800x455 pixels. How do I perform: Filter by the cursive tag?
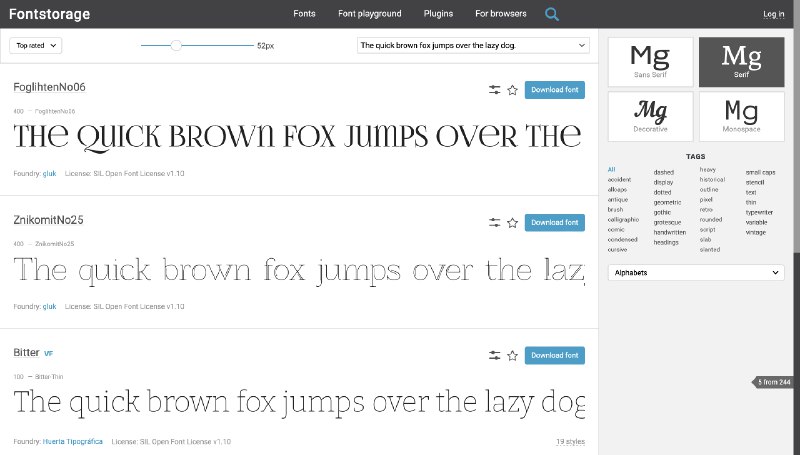tap(617, 249)
